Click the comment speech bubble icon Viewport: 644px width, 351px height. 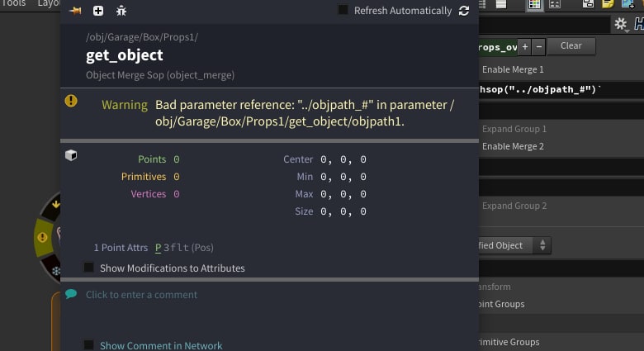[71, 294]
